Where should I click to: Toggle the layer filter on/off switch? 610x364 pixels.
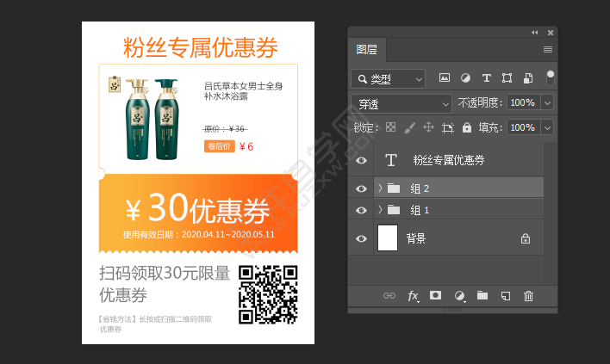coord(550,77)
